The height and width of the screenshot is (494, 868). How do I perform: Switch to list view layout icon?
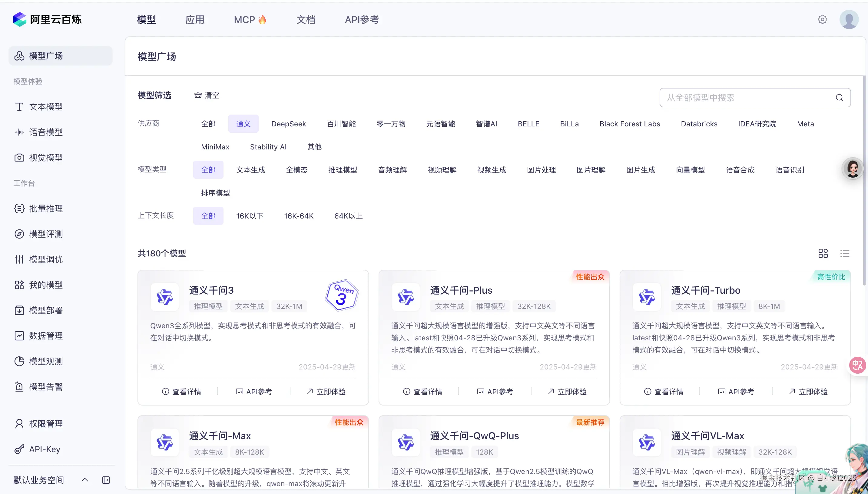click(x=845, y=253)
